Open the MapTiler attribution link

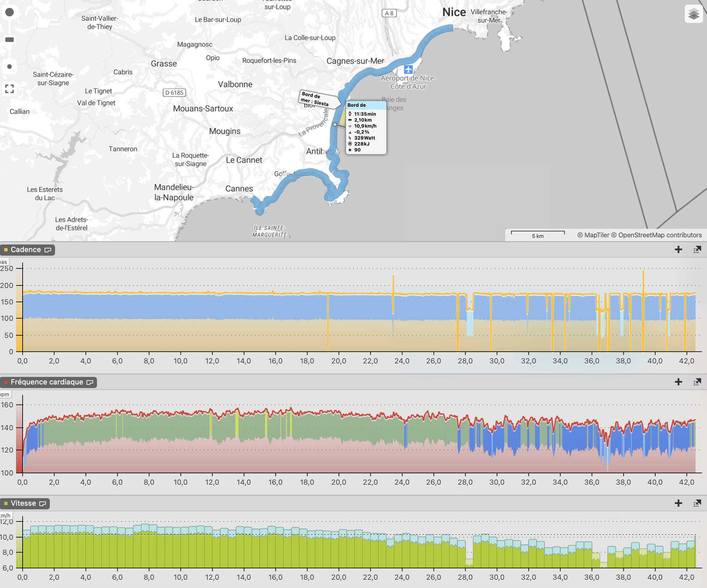tap(596, 235)
